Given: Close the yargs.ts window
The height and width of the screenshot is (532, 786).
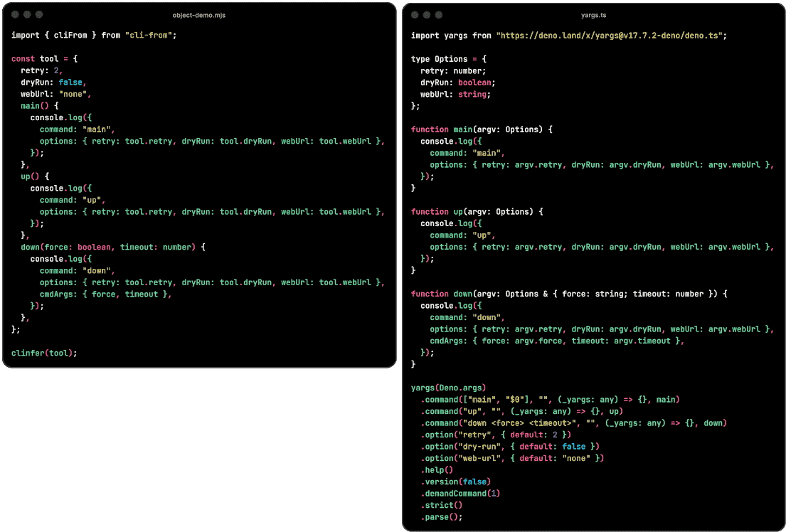Looking at the screenshot, I should 415,15.
